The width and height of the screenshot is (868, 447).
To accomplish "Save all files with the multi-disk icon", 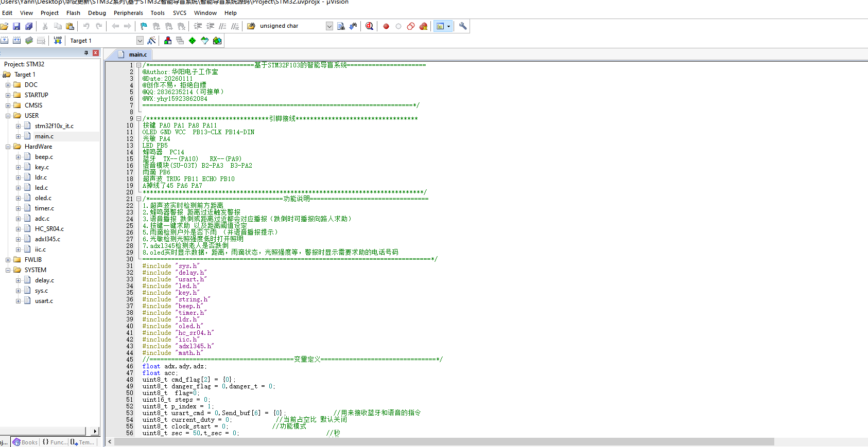I will (x=29, y=26).
